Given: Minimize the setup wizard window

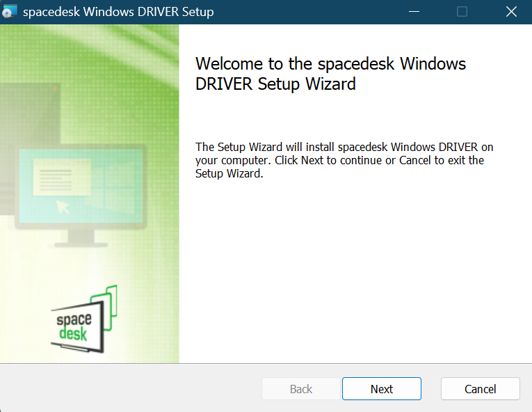Looking at the screenshot, I should [414, 12].
